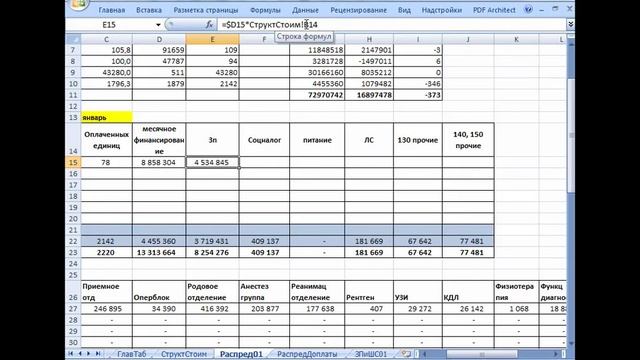
Task: Click the Name Box showing E15
Action: pyautogui.click(x=110, y=25)
